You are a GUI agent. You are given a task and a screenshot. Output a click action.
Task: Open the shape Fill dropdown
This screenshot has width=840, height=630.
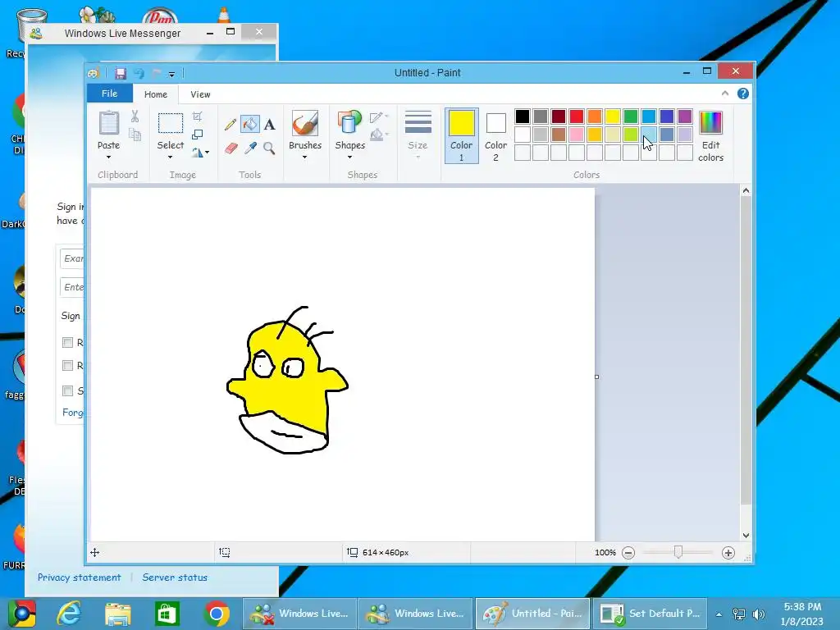tap(379, 134)
